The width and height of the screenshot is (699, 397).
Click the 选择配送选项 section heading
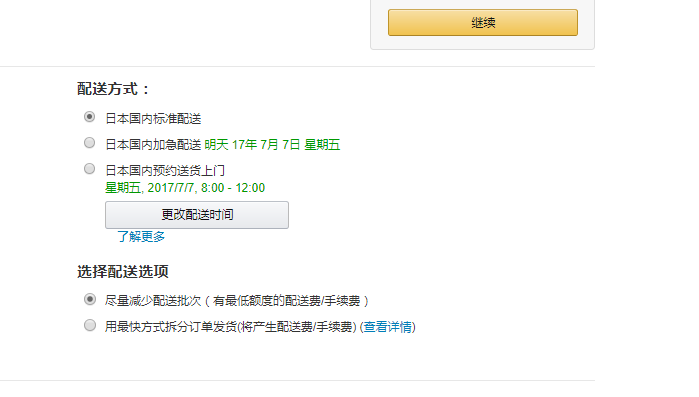pyautogui.click(x=123, y=271)
